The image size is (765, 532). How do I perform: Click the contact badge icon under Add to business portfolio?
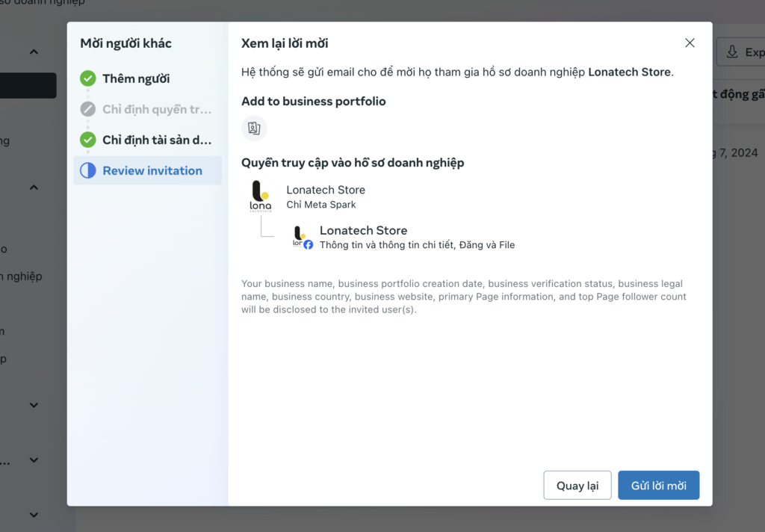(x=254, y=129)
